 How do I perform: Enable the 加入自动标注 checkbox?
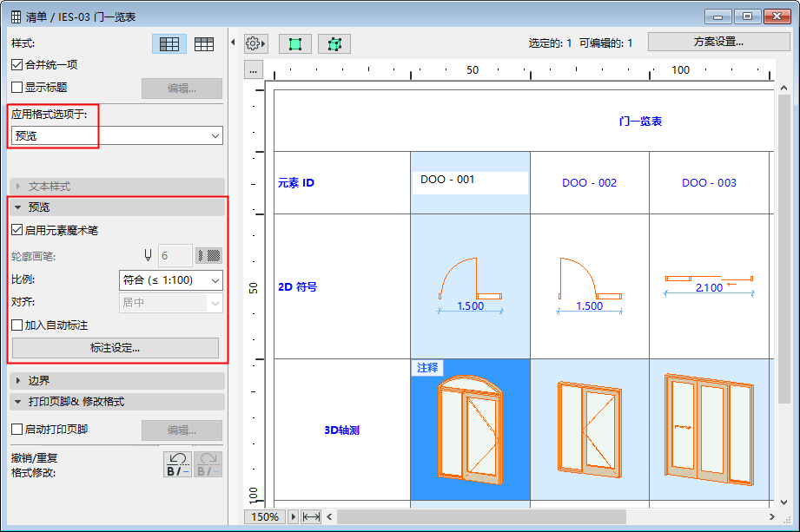(x=17, y=325)
